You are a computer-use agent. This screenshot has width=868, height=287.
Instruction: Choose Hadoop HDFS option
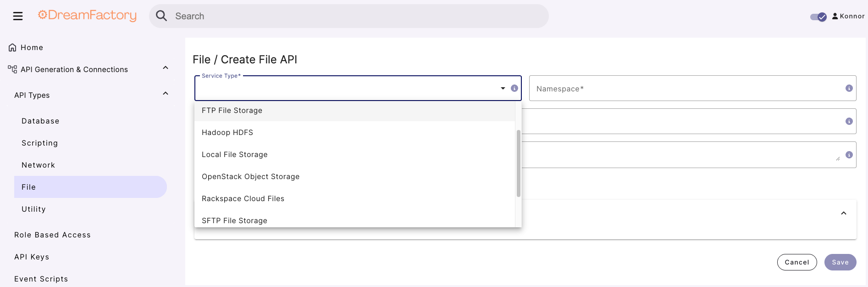click(354, 132)
